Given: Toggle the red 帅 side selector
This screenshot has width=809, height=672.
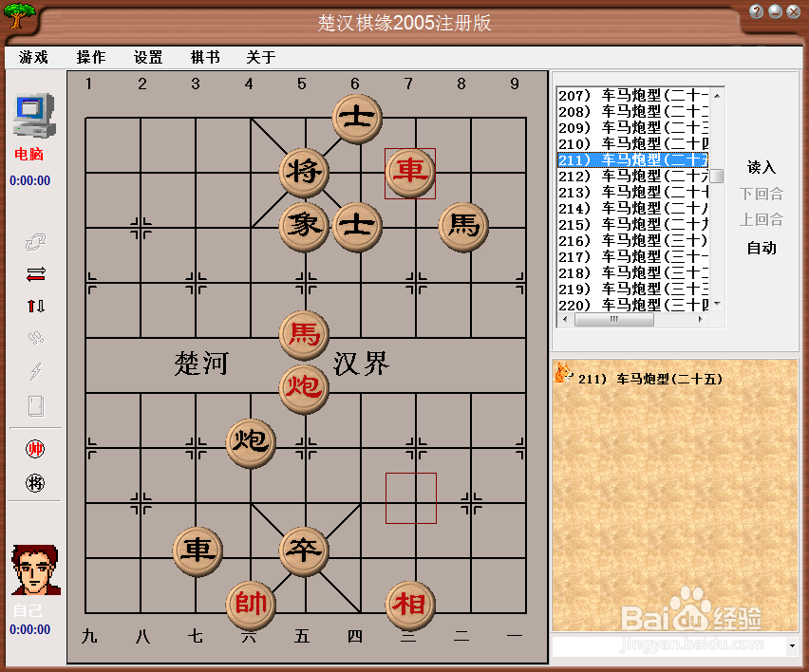Looking at the screenshot, I should 33,448.
